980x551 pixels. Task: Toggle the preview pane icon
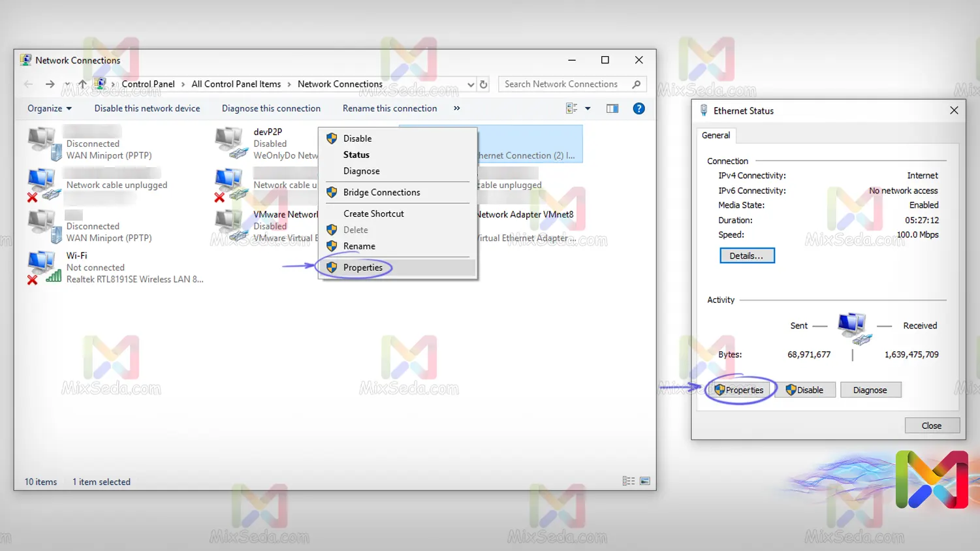coord(612,108)
